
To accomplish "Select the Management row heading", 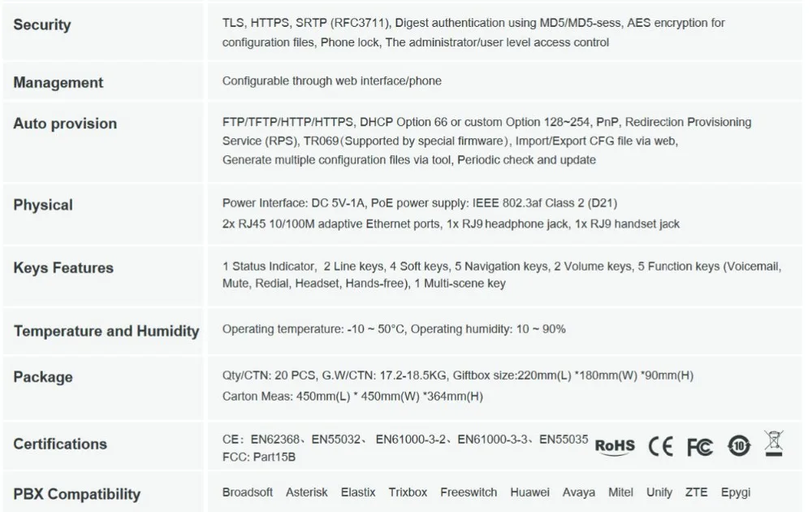I will 58,82.
